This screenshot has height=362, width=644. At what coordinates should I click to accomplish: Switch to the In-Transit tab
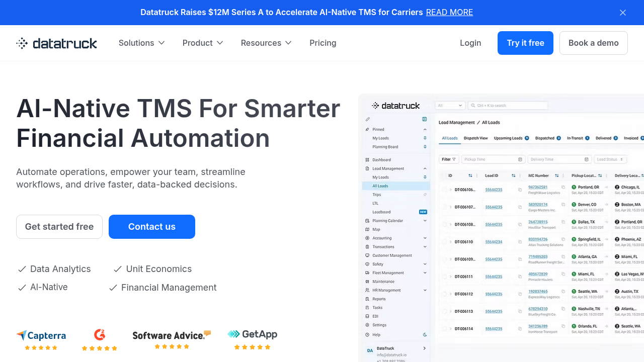[578, 138]
